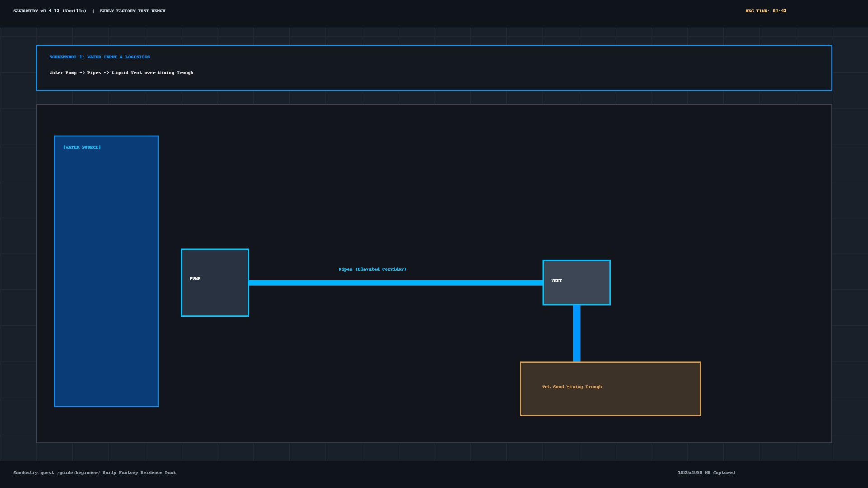868x488 pixels.
Task: Click the PUMP machine block
Action: coord(215,282)
